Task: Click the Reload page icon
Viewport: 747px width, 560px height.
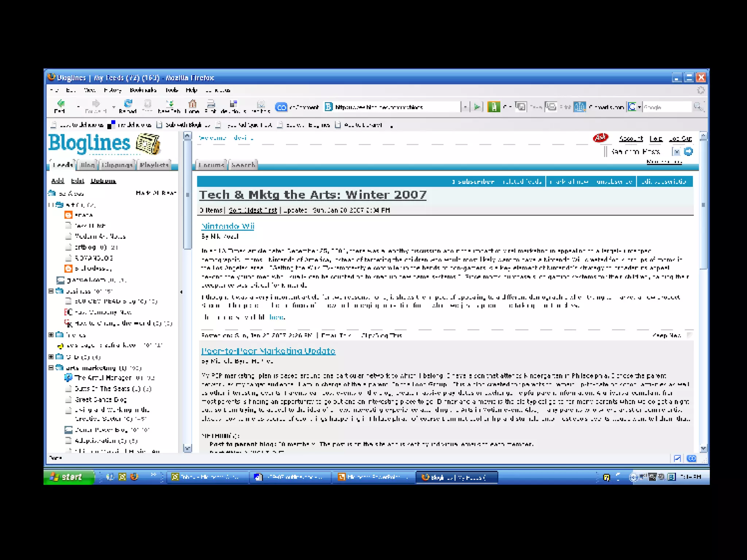Action: click(x=128, y=104)
